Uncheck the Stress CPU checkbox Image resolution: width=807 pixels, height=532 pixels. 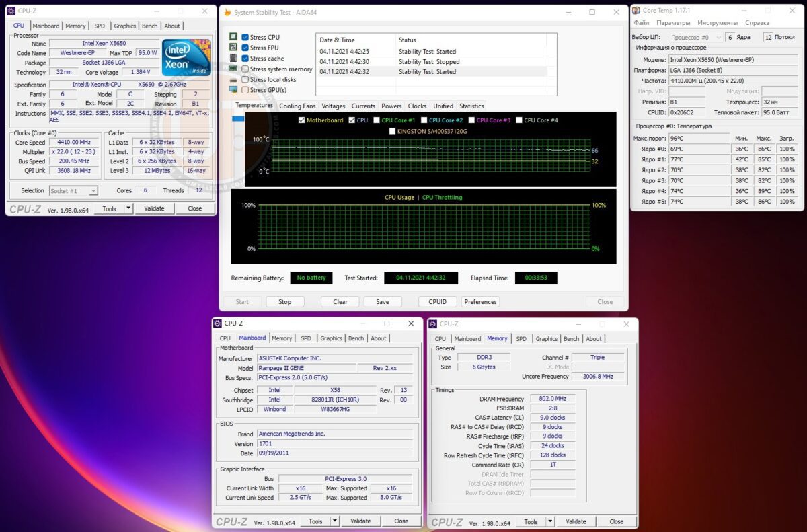pos(245,37)
